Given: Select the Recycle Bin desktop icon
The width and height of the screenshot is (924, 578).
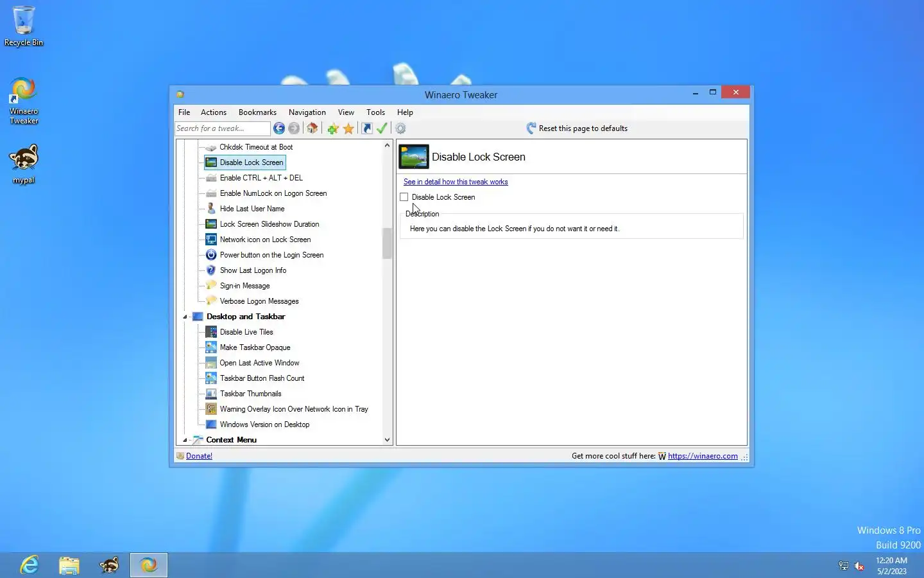Looking at the screenshot, I should pos(24,26).
